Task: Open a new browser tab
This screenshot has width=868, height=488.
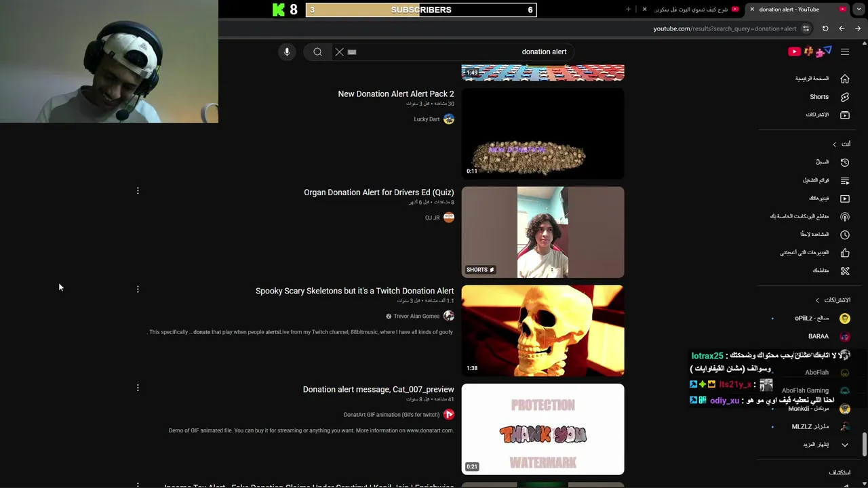Action: point(628,9)
